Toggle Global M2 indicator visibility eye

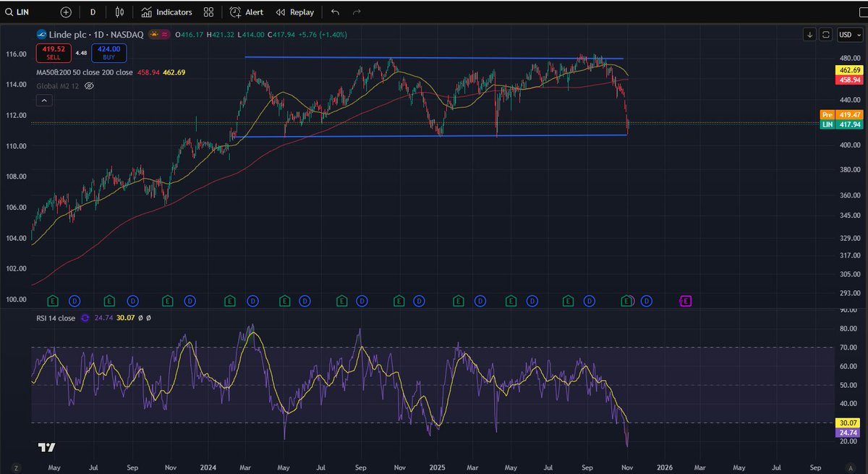coord(90,85)
